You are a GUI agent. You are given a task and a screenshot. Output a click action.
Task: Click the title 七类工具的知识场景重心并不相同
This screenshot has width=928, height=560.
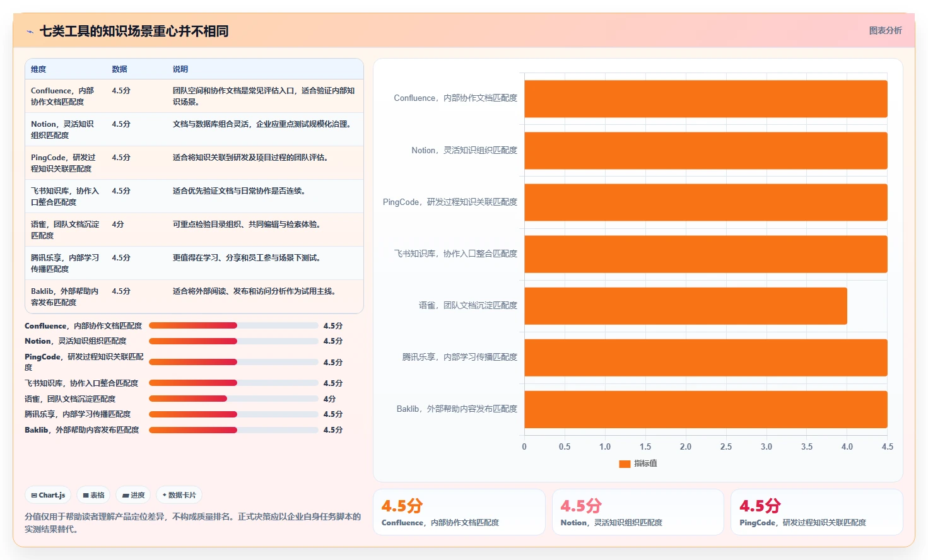pos(134,31)
